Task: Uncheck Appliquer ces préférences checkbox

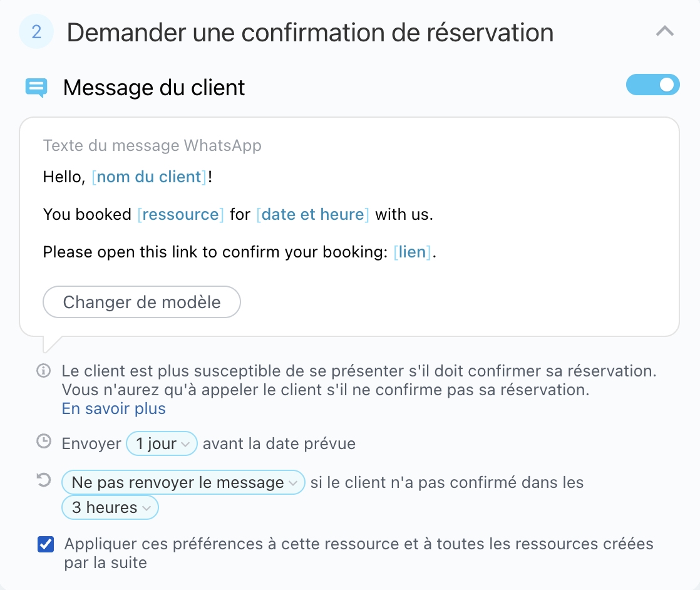Action: (46, 544)
